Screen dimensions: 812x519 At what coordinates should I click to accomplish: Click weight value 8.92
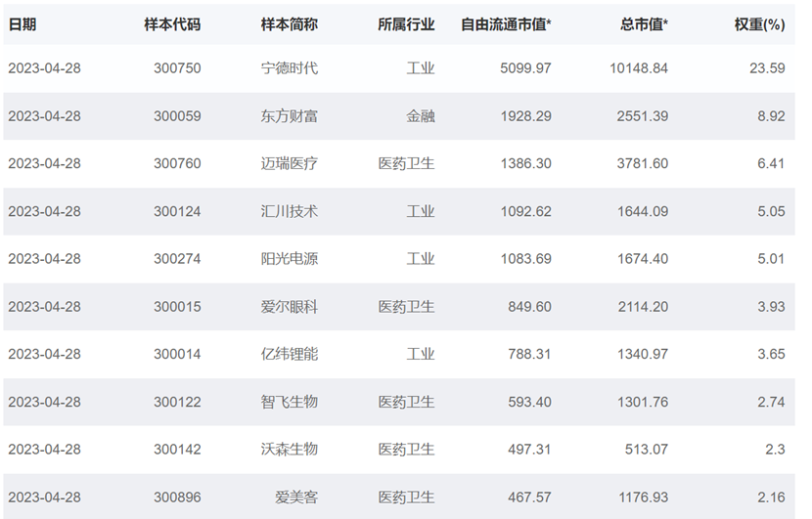click(x=771, y=116)
